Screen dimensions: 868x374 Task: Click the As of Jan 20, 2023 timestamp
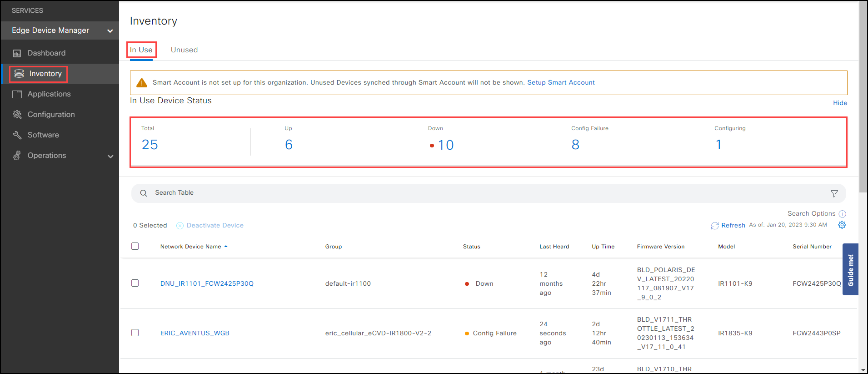(x=788, y=225)
